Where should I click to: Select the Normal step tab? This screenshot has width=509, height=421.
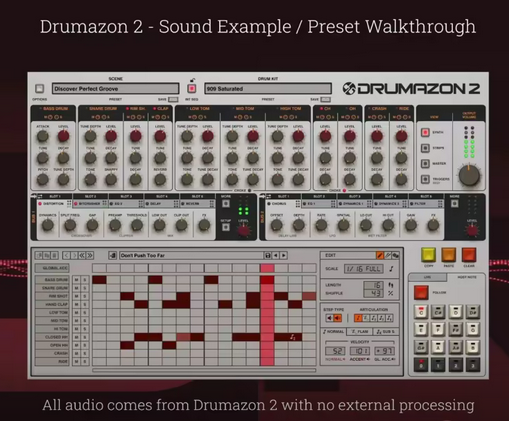334,332
